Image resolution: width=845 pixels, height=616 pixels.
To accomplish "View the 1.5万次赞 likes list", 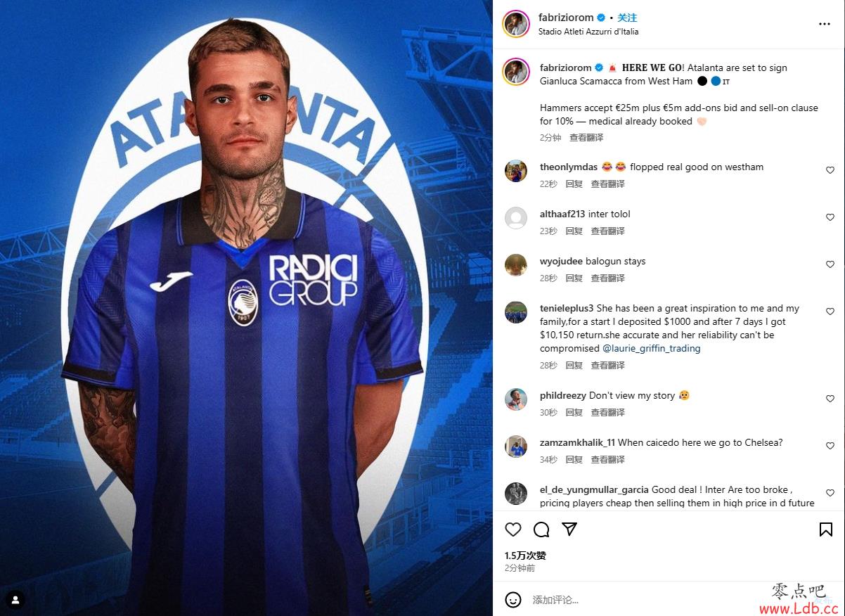I will pos(525,556).
